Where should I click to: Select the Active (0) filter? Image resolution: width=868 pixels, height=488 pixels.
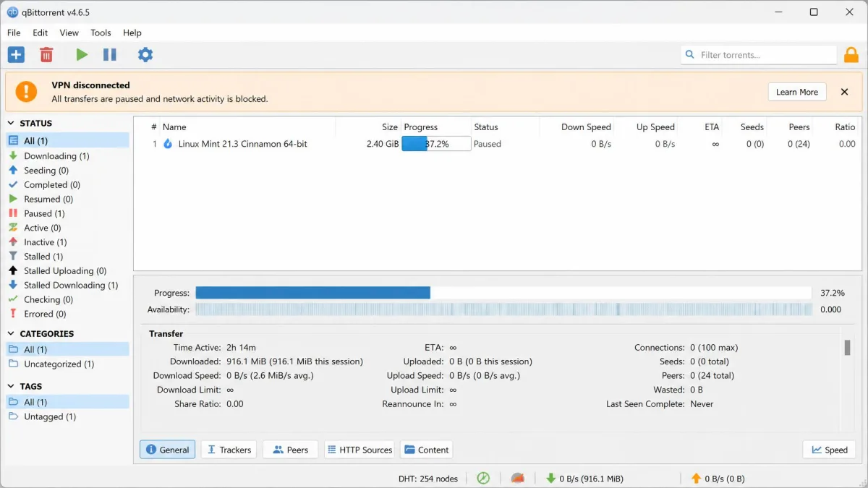click(68, 228)
